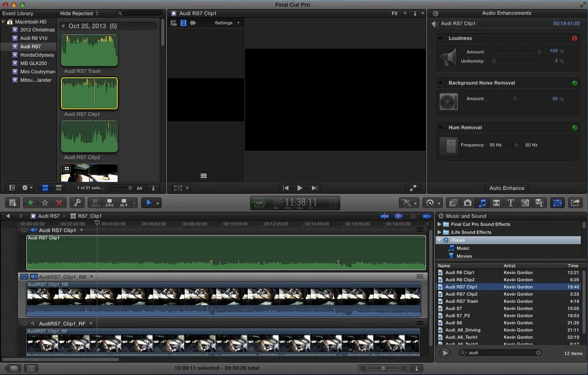Expand the iLife Sound Effects folder
This screenshot has height=375, width=588.
click(440, 232)
